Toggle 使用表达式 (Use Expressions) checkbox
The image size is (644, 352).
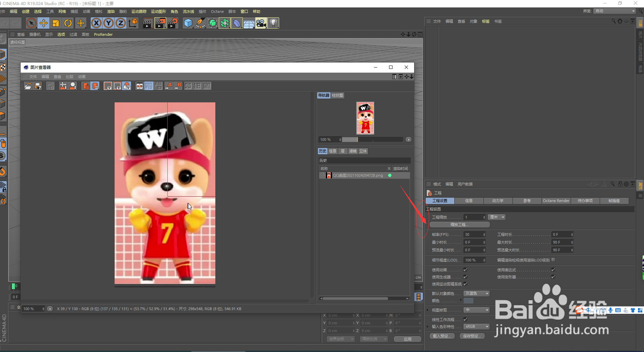pos(553,270)
